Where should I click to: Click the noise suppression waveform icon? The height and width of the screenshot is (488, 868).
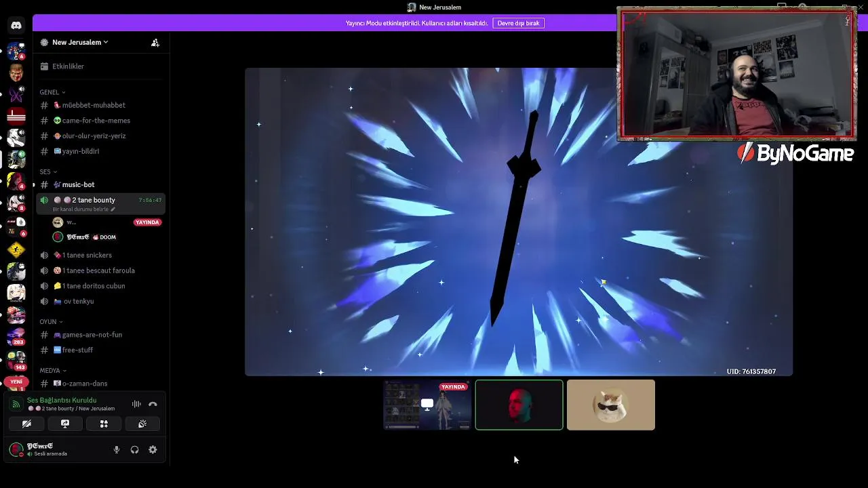pyautogui.click(x=136, y=404)
